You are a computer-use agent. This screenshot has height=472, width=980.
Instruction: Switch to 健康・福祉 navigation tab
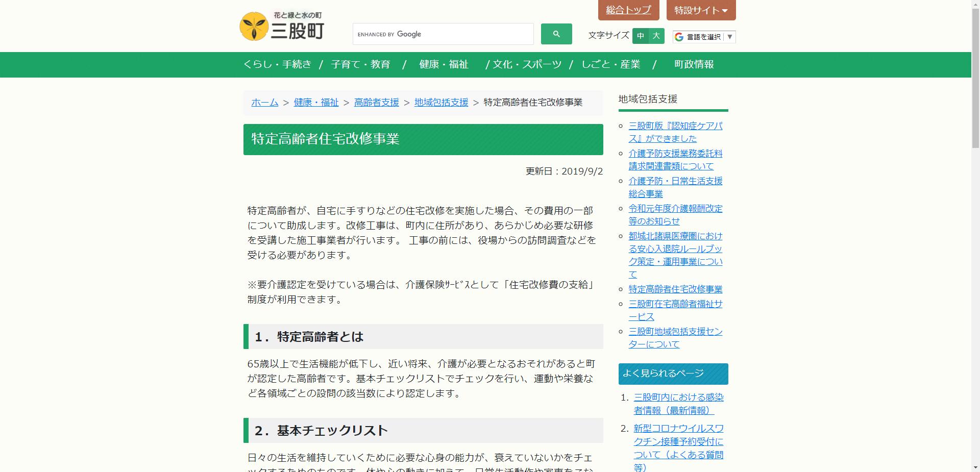click(444, 65)
